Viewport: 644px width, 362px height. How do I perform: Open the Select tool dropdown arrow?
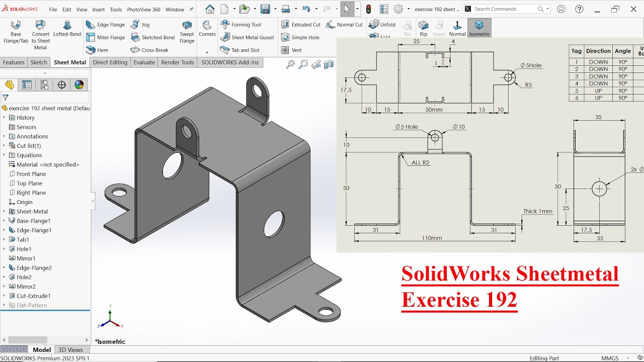coord(357,9)
